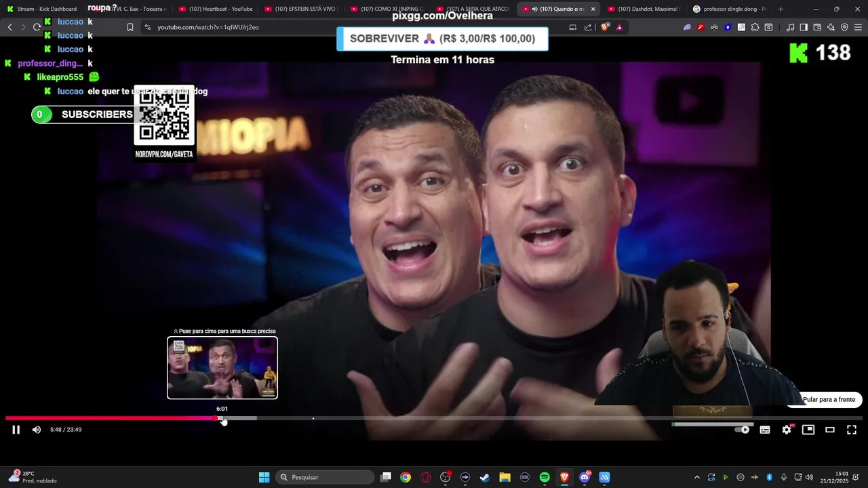Open a new browser tab

pos(781,9)
